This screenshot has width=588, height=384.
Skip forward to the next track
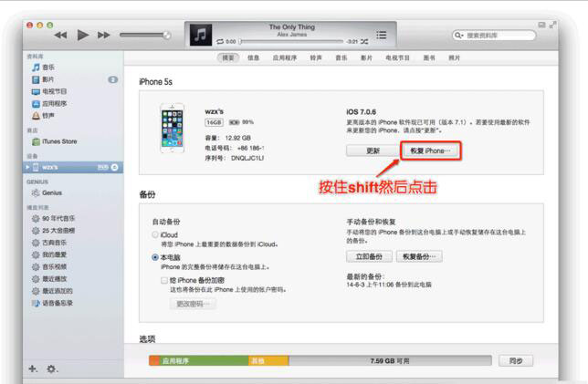click(104, 36)
